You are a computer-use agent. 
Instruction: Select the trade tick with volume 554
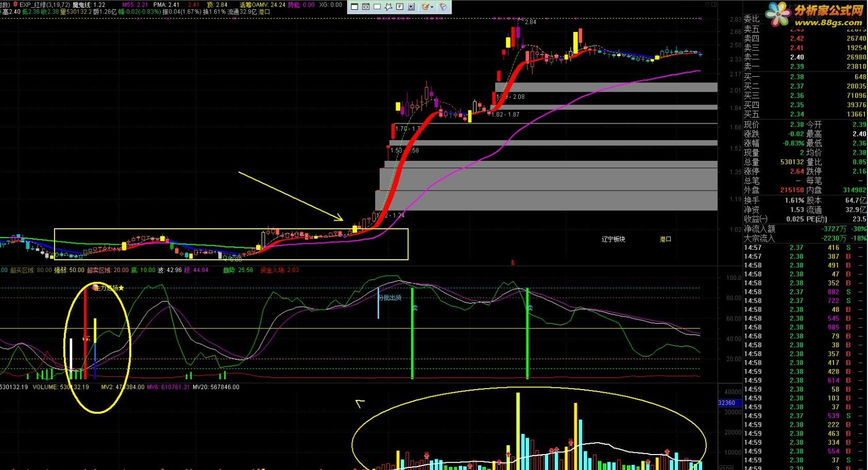pyautogui.click(x=805, y=451)
